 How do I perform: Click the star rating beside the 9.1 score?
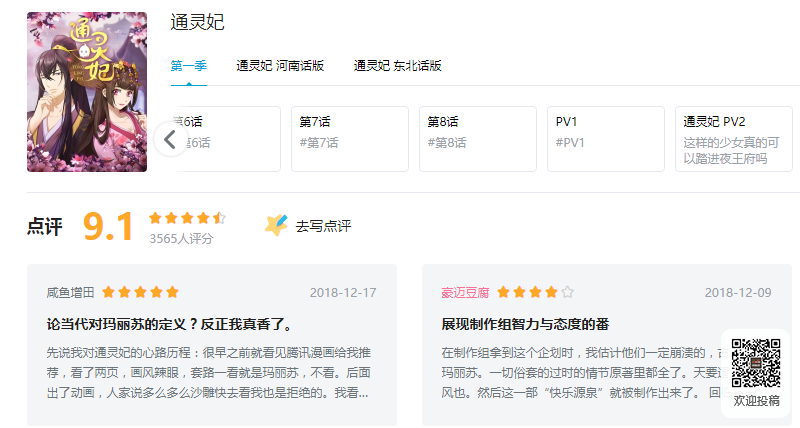click(x=187, y=217)
